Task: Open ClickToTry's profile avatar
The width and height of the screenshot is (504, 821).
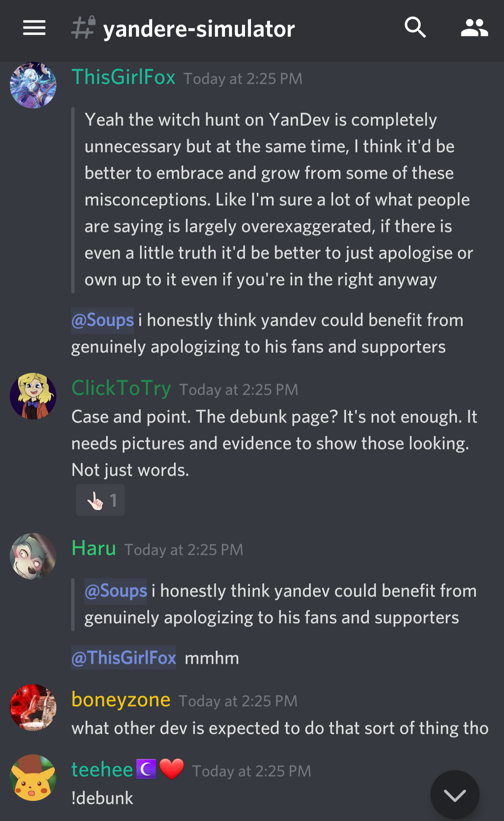Action: 33,396
